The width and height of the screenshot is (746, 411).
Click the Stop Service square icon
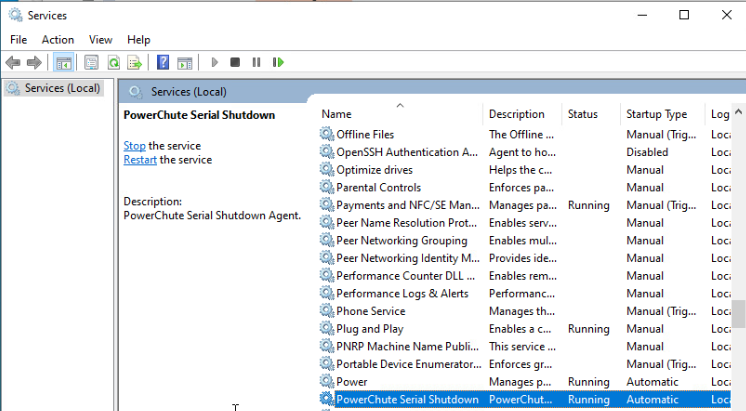235,62
